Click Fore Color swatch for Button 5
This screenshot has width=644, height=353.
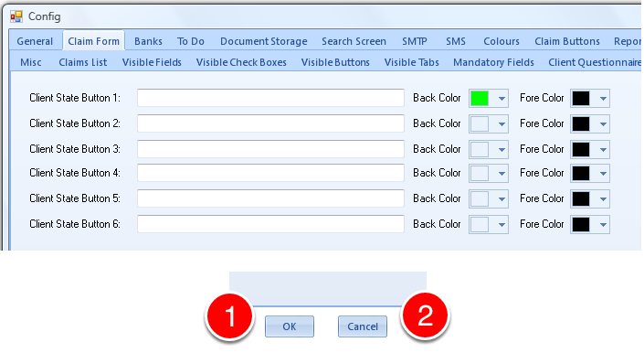point(581,198)
